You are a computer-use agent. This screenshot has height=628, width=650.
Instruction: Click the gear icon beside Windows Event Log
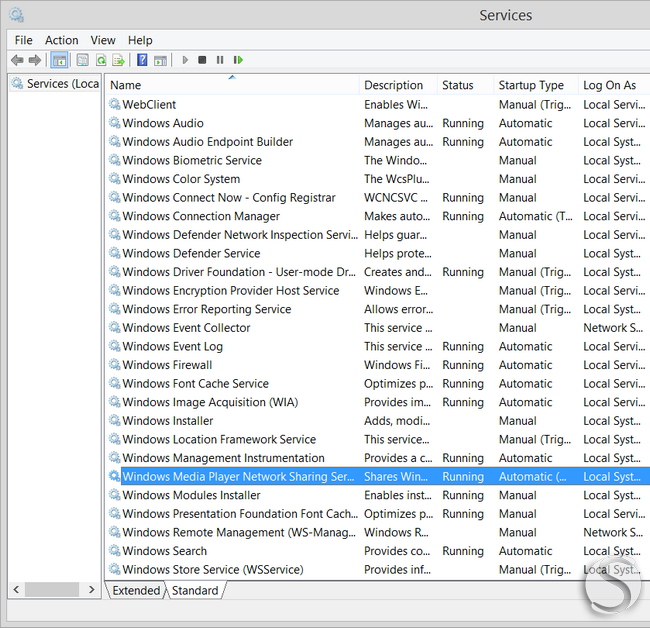[x=114, y=346]
